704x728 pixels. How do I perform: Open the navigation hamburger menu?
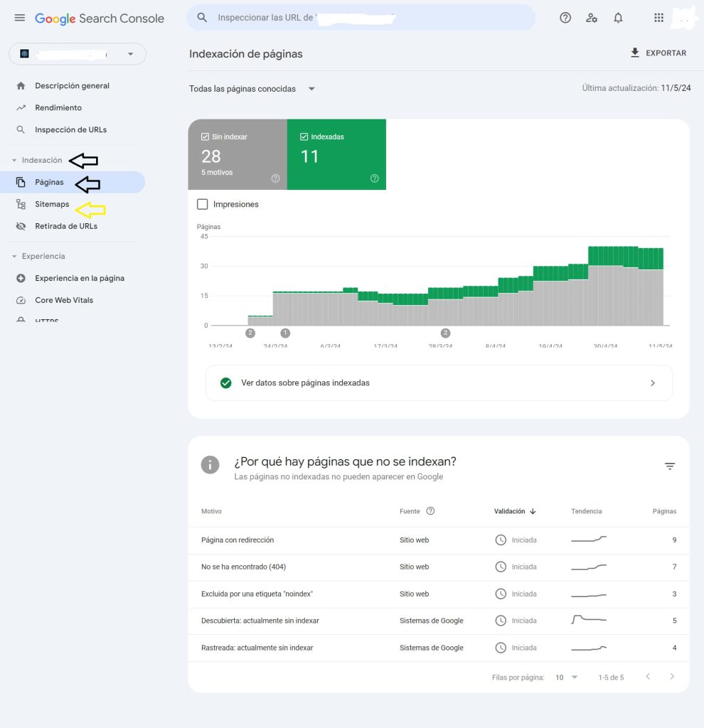coord(19,18)
